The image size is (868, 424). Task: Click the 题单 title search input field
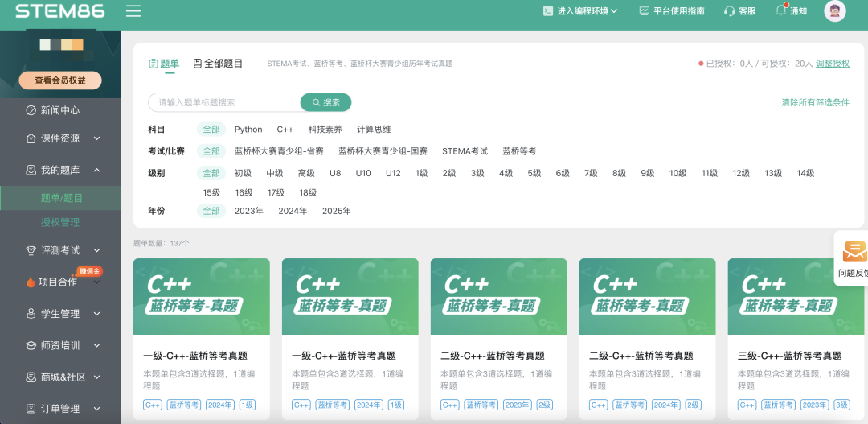coord(225,102)
